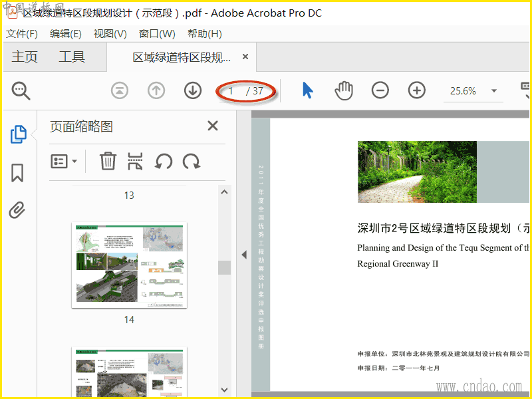Rotate page counterclockwise
This screenshot has height=399, width=532.
point(164,161)
